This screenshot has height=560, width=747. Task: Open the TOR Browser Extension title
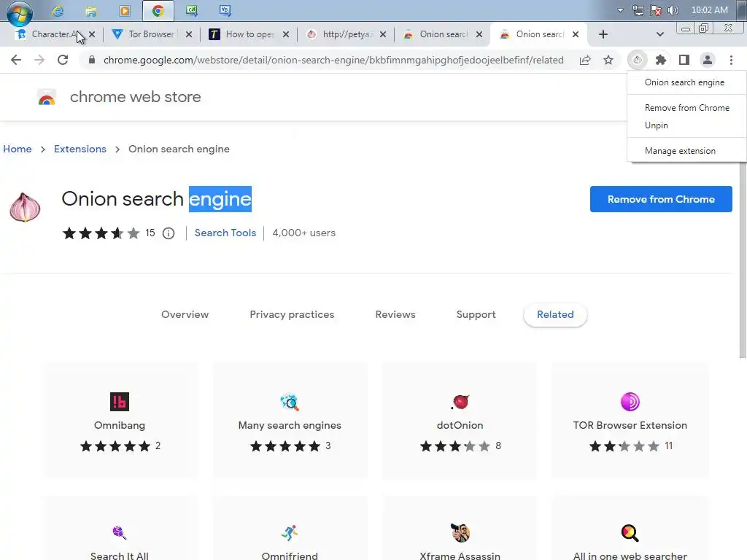tap(630, 425)
